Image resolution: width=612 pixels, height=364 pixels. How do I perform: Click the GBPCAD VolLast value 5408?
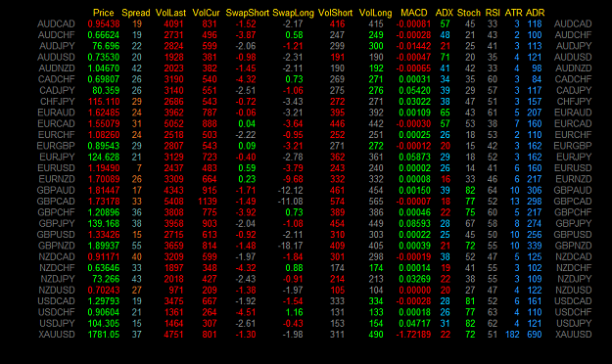[173, 202]
